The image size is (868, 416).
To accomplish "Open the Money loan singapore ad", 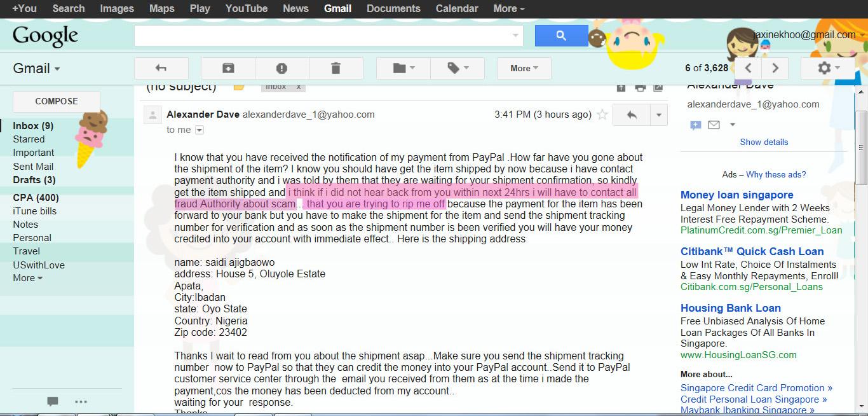I will click(x=737, y=195).
